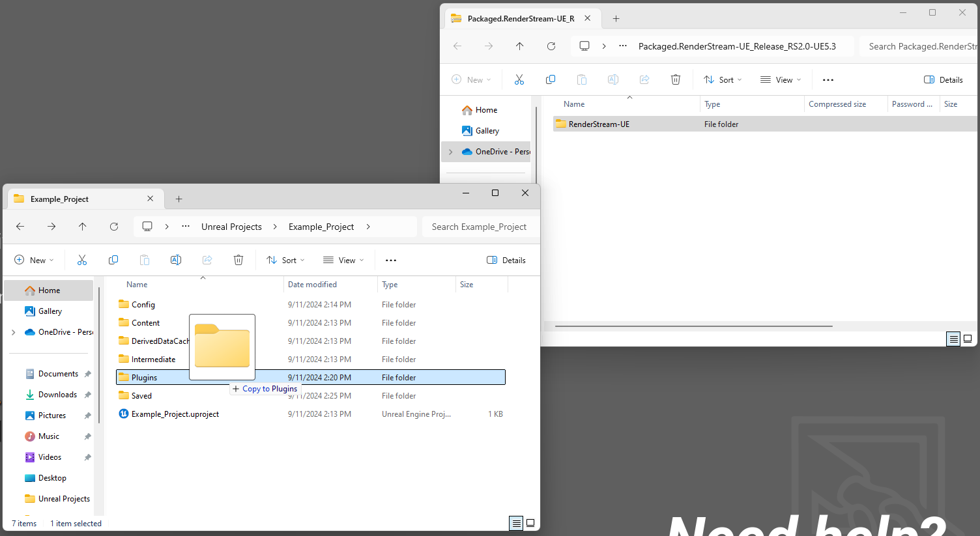Click Copy icon in Packaged.RenderStream toolbar

click(x=551, y=79)
